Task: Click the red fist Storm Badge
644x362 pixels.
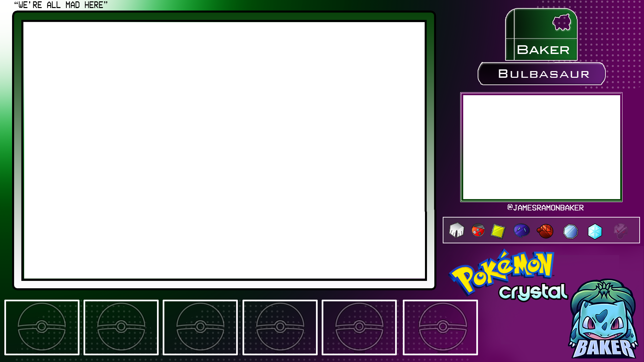Action: pos(545,231)
